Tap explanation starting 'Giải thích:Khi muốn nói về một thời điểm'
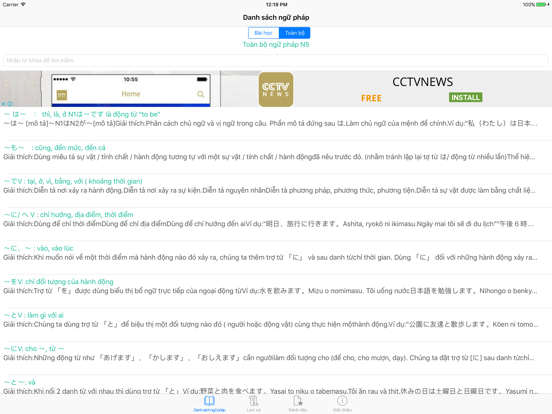 click(x=270, y=257)
